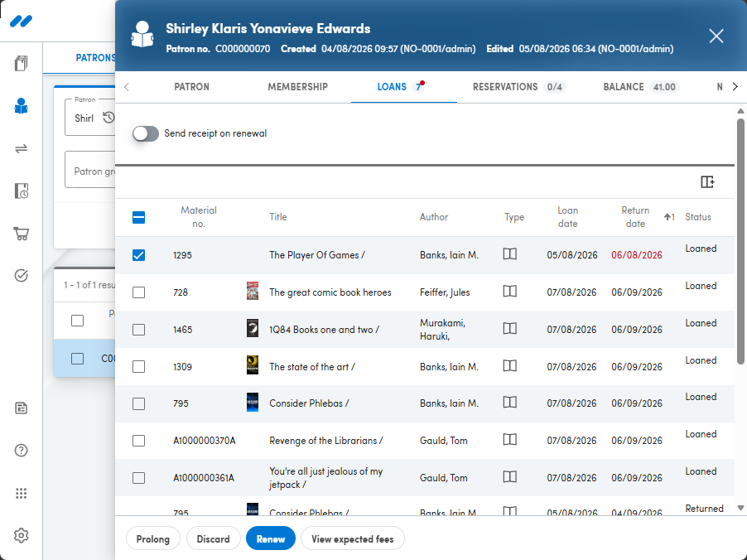The height and width of the screenshot is (560, 747).
Task: Switch to the MEMBERSHIP tab
Action: click(x=298, y=87)
